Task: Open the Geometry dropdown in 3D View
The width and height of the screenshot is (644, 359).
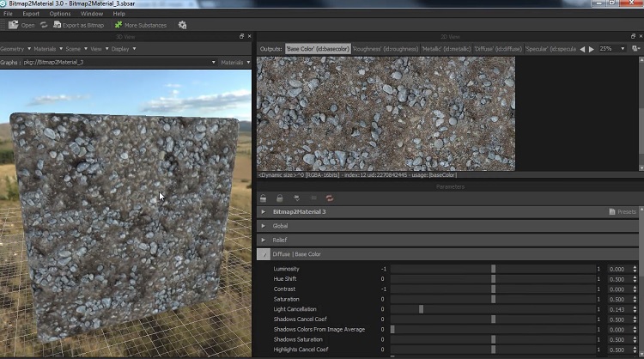Action: point(15,49)
